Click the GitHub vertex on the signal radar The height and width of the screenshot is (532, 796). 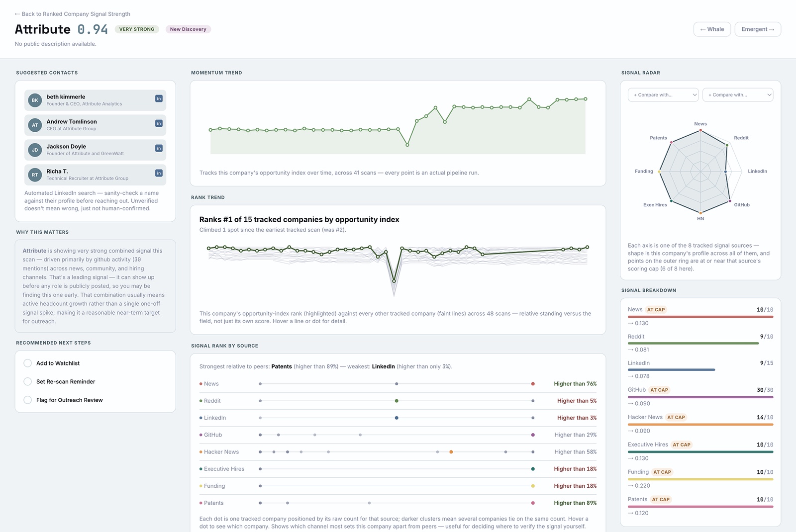click(x=730, y=201)
